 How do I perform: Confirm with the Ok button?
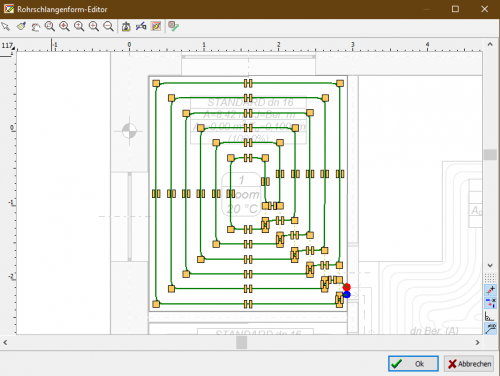413,364
